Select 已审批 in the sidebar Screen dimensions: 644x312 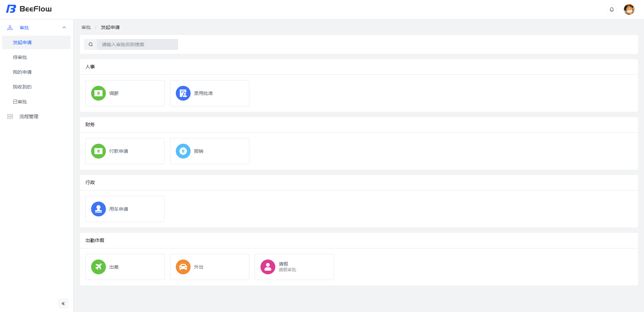pyautogui.click(x=20, y=102)
